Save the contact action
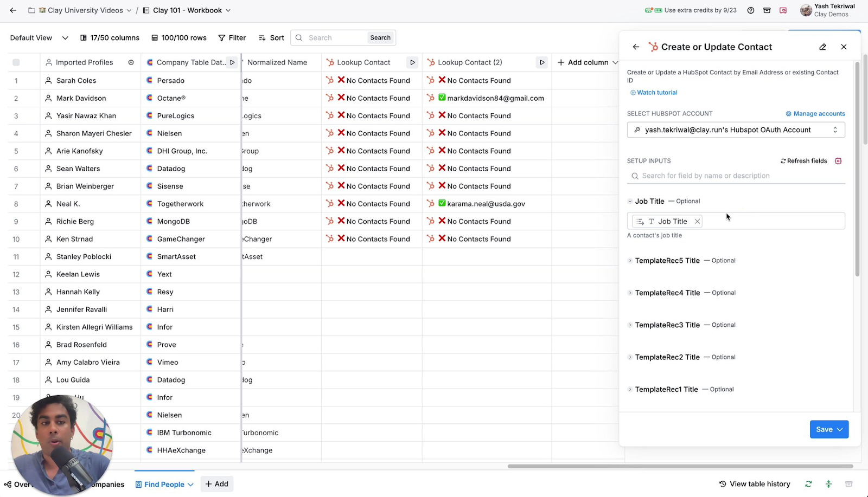The height and width of the screenshot is (497, 868). click(x=824, y=429)
